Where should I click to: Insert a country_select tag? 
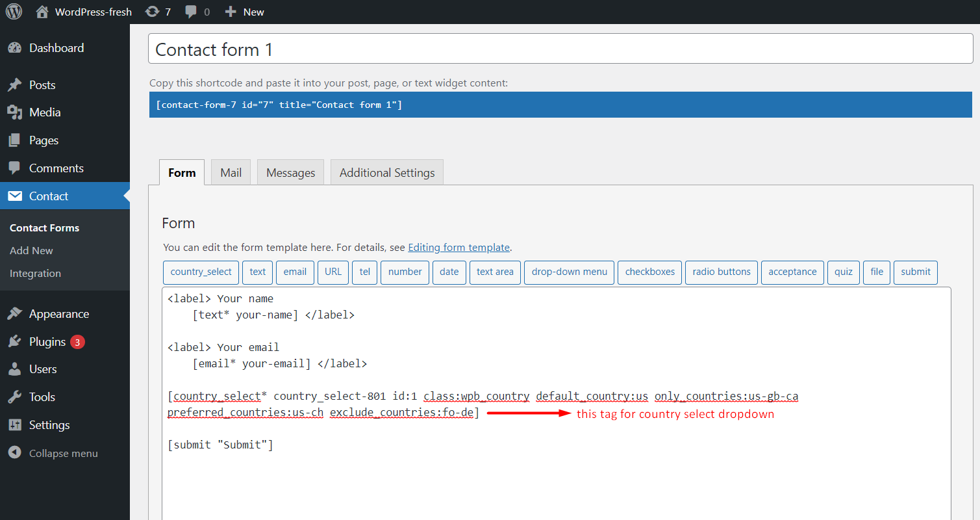tap(201, 272)
